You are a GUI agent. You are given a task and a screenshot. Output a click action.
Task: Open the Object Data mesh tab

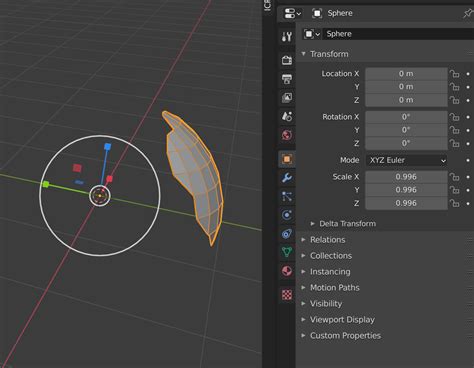(x=287, y=252)
